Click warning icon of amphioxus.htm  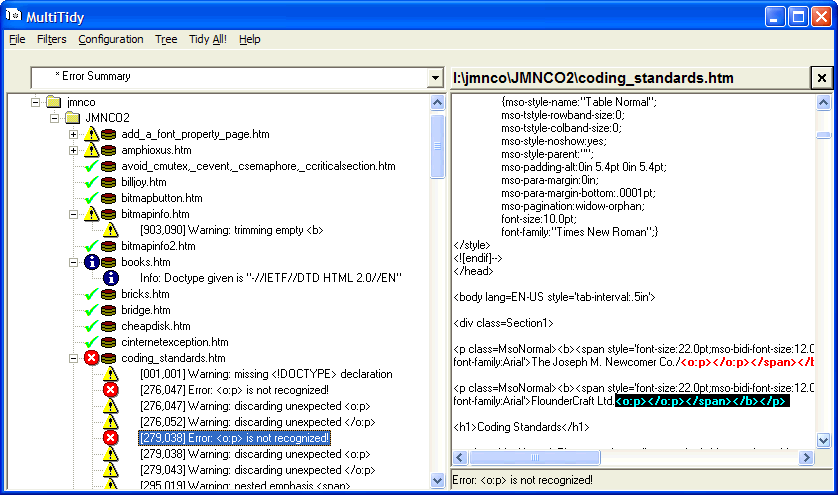tap(91, 150)
